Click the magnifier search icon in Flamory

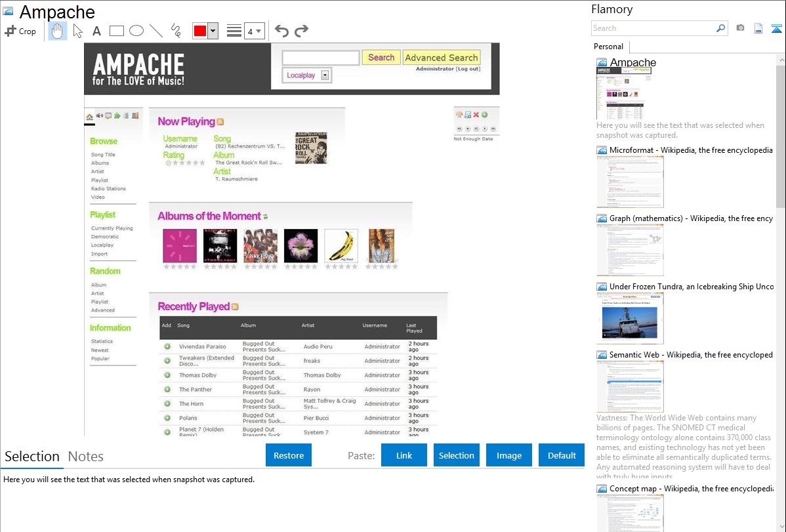[x=721, y=28]
